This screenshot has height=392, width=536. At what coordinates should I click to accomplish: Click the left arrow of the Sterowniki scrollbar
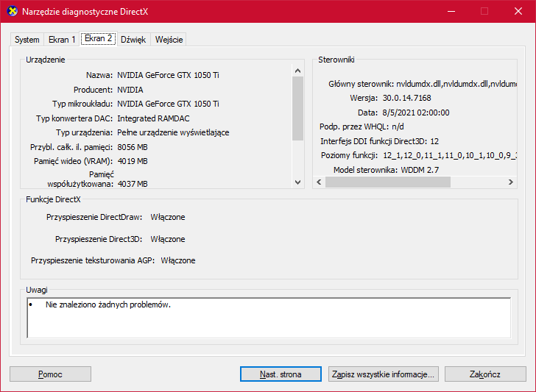click(319, 182)
